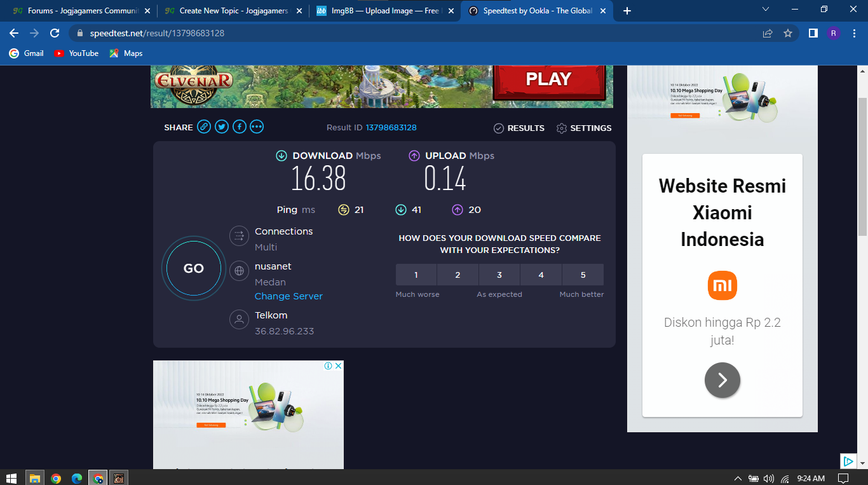Screen dimensions: 868x485
Task: Open more share options (three-dot icon)
Action: click(x=257, y=127)
